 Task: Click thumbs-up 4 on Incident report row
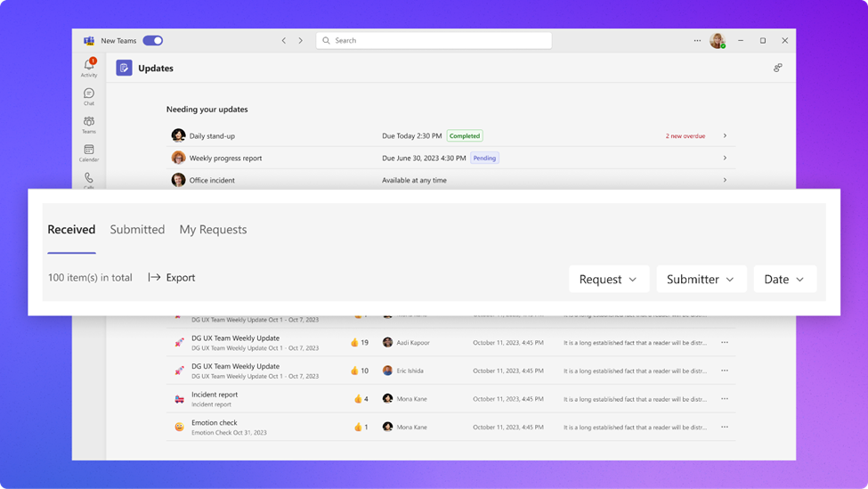(x=361, y=399)
